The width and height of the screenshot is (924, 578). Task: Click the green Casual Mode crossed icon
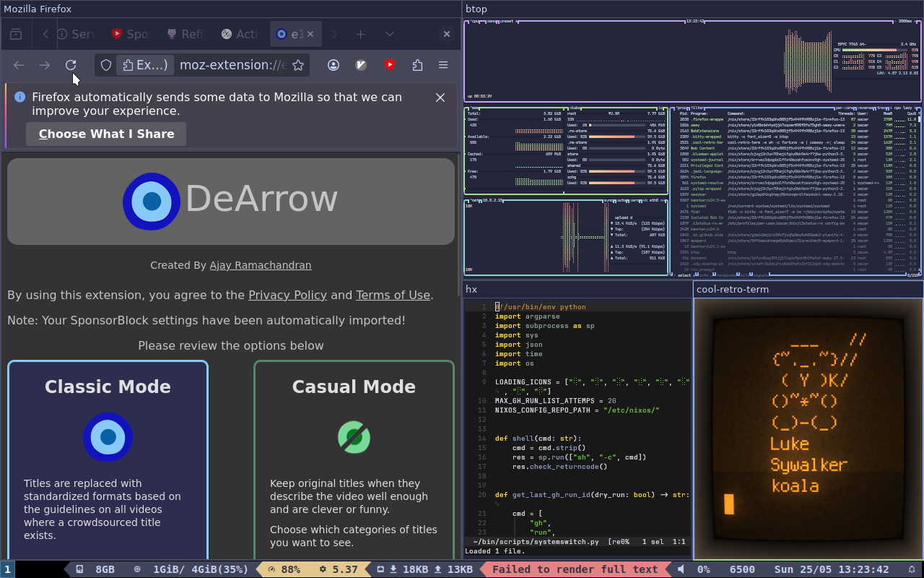pos(354,437)
